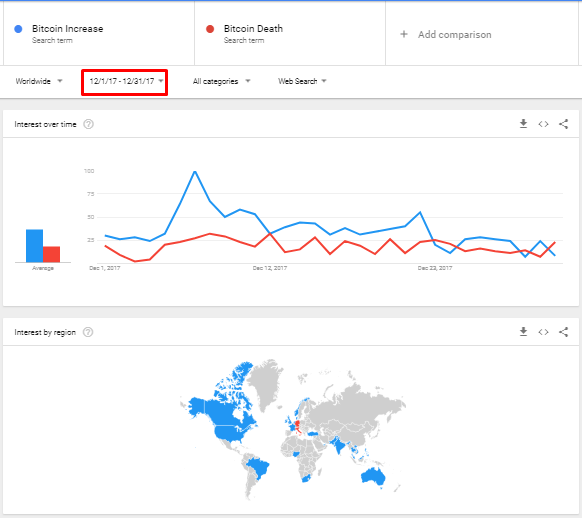This screenshot has height=518, width=582.
Task: Click the red Bitcoin Death color dot
Action: click(x=210, y=29)
